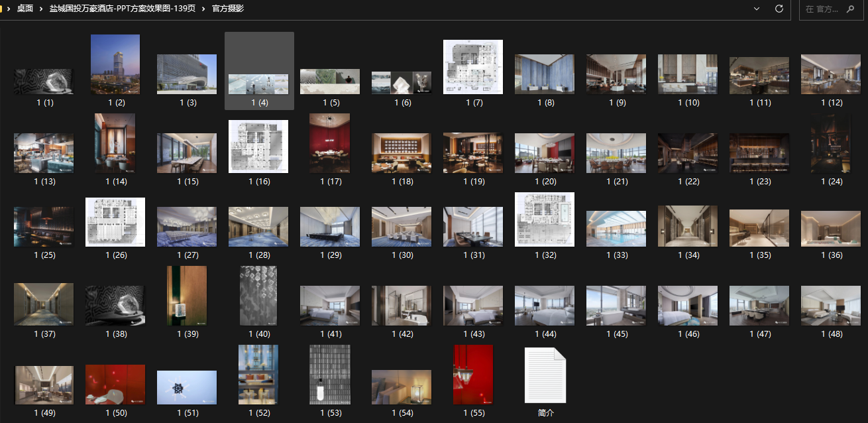Click the refresh button in address bar
The height and width of the screenshot is (423, 868).
click(779, 9)
